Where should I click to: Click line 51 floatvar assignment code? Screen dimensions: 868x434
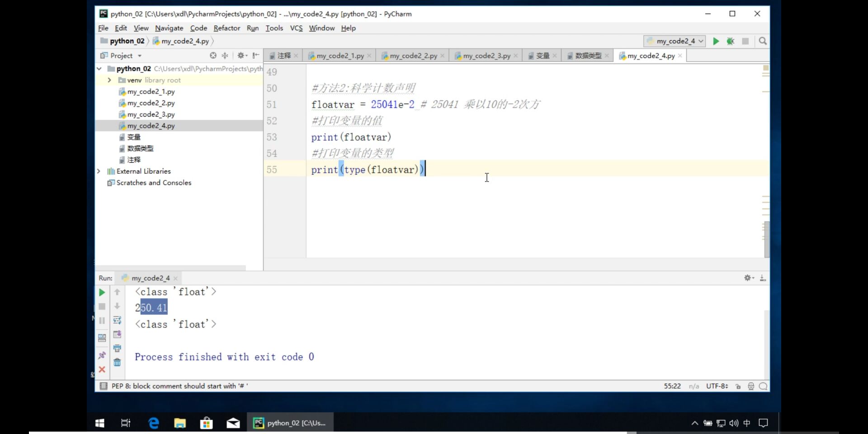point(363,104)
